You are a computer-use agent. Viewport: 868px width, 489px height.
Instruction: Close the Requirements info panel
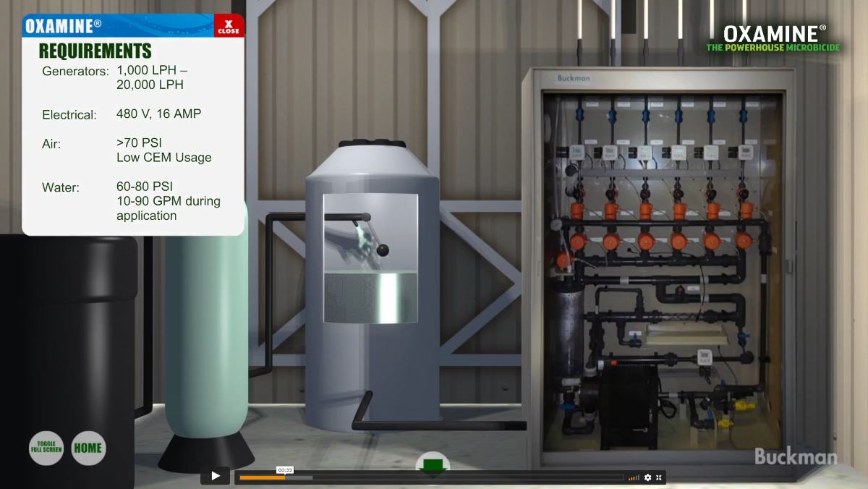pyautogui.click(x=229, y=26)
